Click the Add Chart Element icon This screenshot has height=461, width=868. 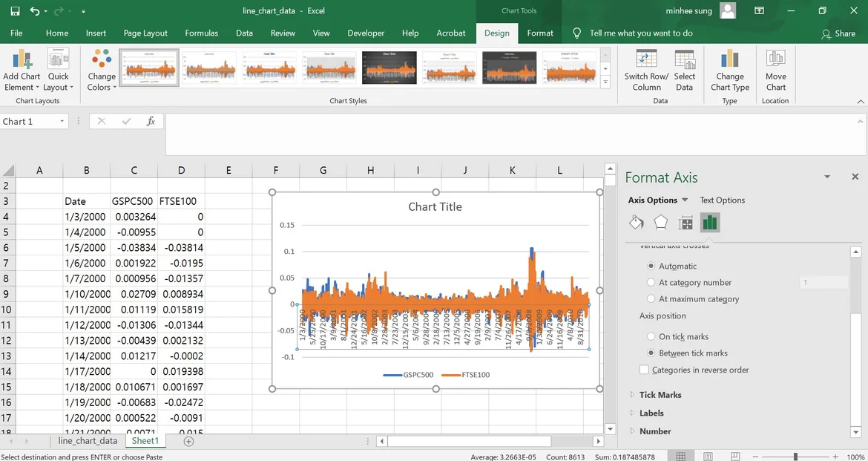[x=22, y=59]
